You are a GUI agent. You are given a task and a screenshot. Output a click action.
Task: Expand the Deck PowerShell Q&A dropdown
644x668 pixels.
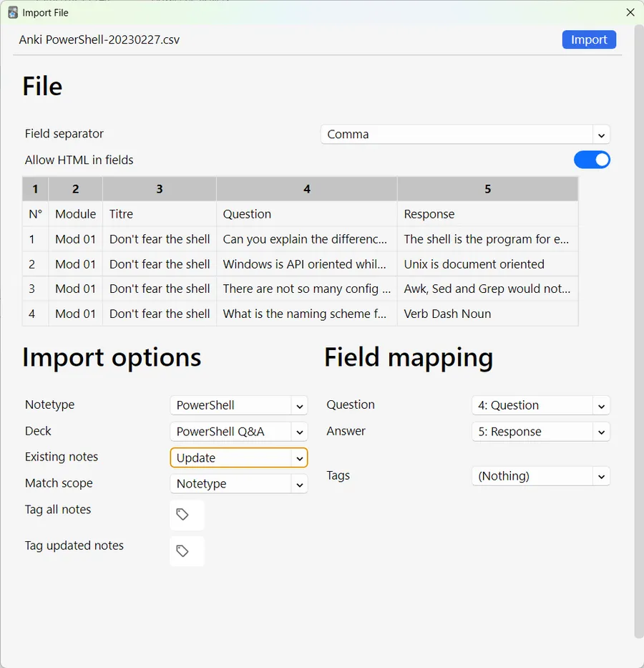239,432
